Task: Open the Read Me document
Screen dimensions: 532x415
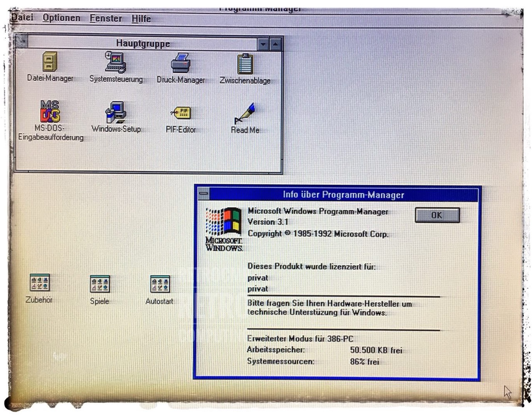Action: coord(246,113)
